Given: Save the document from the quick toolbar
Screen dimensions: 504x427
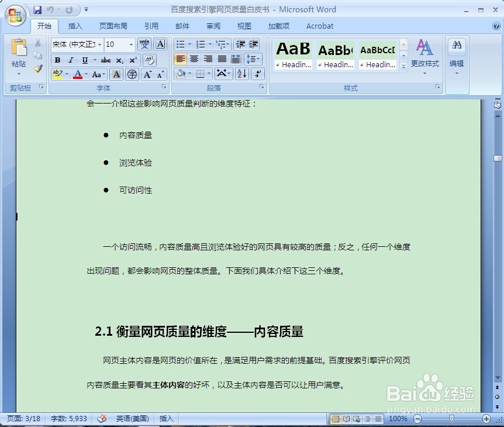Looking at the screenshot, I should (x=37, y=10).
